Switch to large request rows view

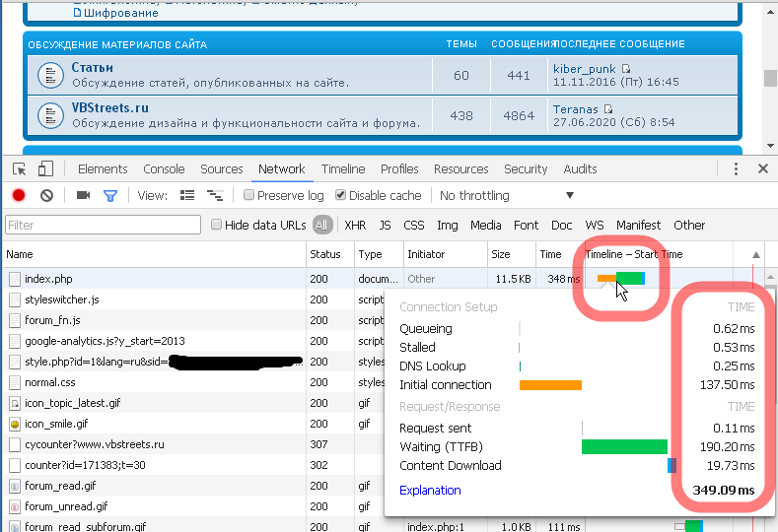(187, 196)
